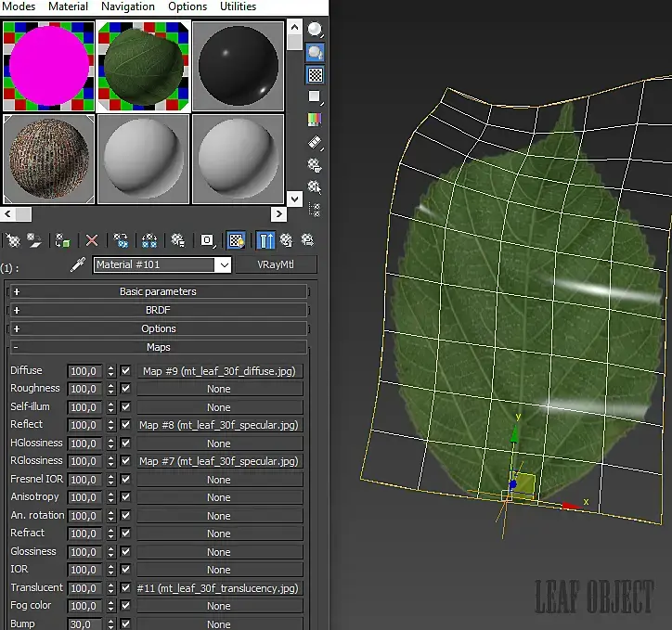Open the mt_leaf_30f_diffuse.jpg map button
This screenshot has width=672, height=630.
click(219, 371)
